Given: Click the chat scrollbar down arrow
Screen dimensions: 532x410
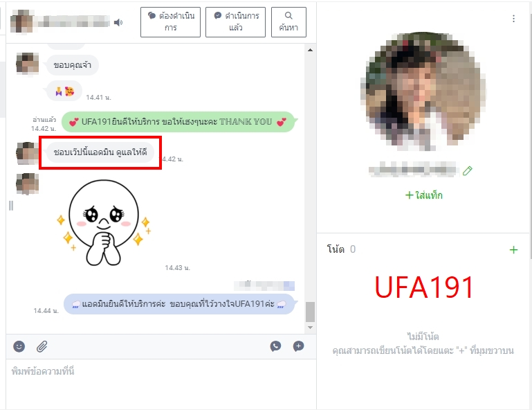Looking at the screenshot, I should pyautogui.click(x=310, y=328).
